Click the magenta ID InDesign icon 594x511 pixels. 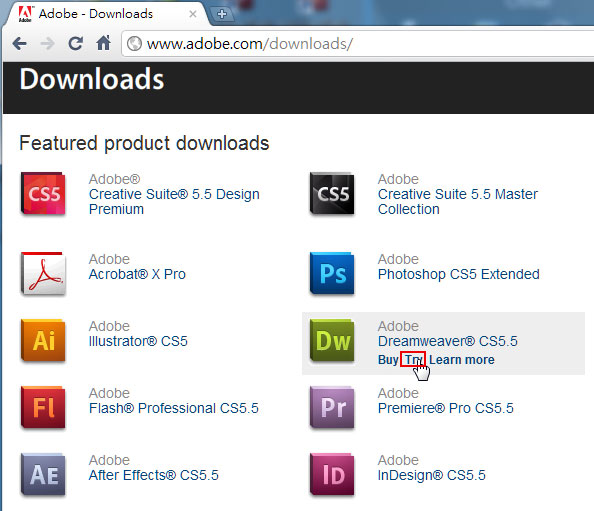coord(332,475)
